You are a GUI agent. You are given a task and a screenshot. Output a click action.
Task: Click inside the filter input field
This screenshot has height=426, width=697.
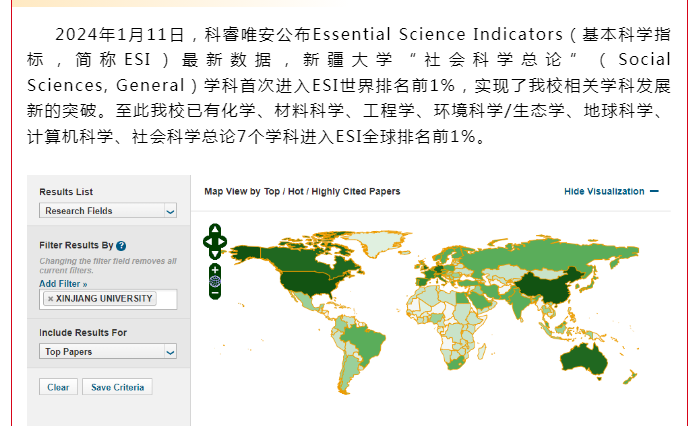coord(165,299)
